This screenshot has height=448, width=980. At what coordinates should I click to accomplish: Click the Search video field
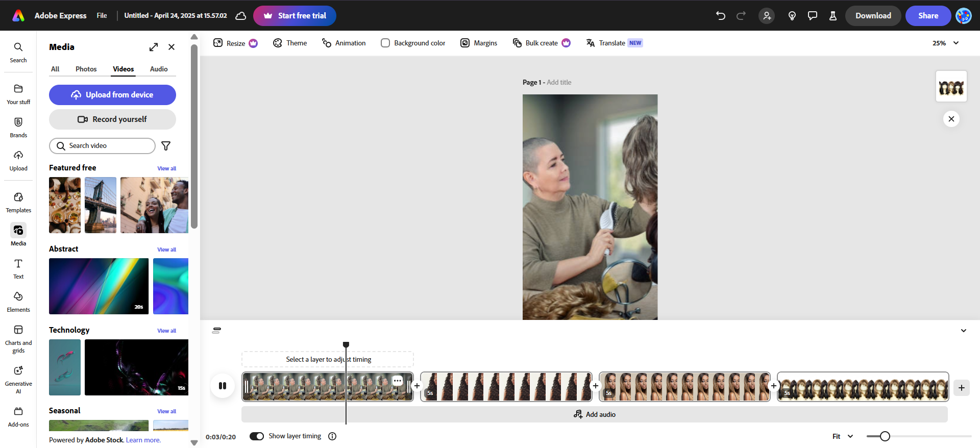[x=102, y=146]
